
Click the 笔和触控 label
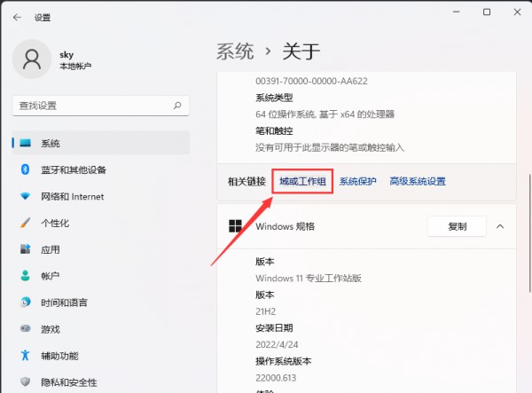(274, 131)
